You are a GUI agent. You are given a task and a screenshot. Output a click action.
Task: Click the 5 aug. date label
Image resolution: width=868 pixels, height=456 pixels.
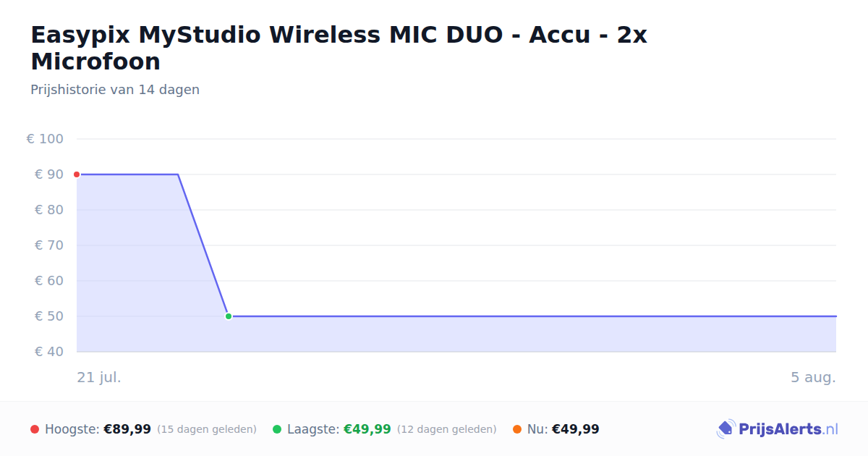(x=813, y=377)
